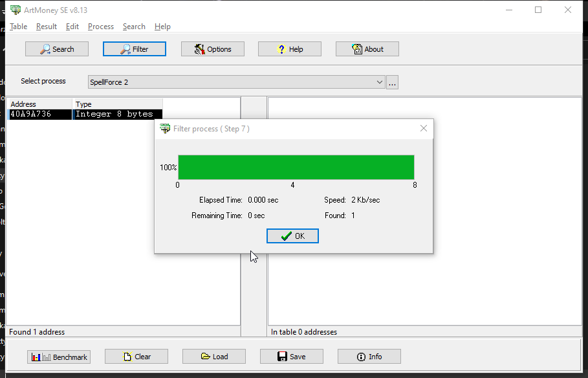Click the Save button with floppy icon
Viewport: 588px width, 378px height.
pyautogui.click(x=292, y=357)
